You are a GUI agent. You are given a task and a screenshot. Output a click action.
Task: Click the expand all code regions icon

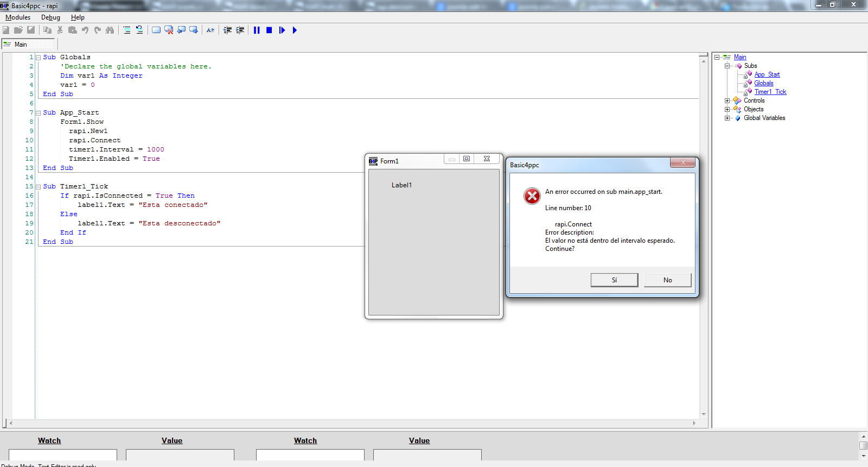240,30
